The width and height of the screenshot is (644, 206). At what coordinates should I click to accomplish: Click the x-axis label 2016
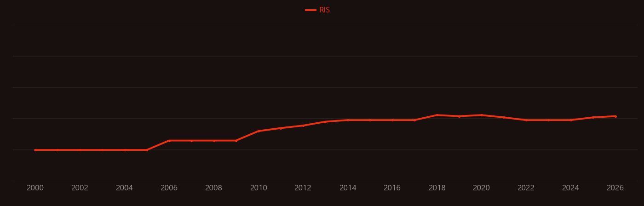pyautogui.click(x=392, y=188)
